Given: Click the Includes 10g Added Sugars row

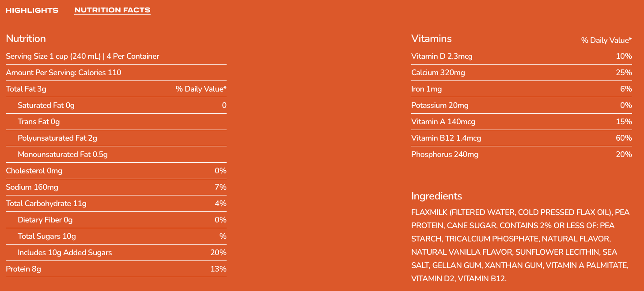Looking at the screenshot, I should click(65, 253).
